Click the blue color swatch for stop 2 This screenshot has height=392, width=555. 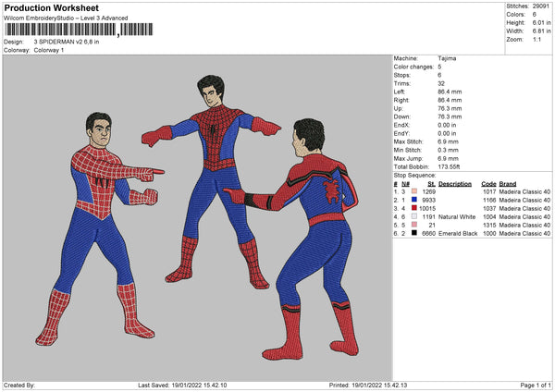414,200
